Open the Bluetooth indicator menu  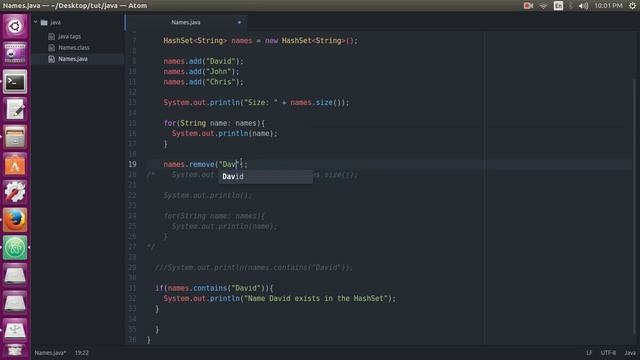click(571, 6)
